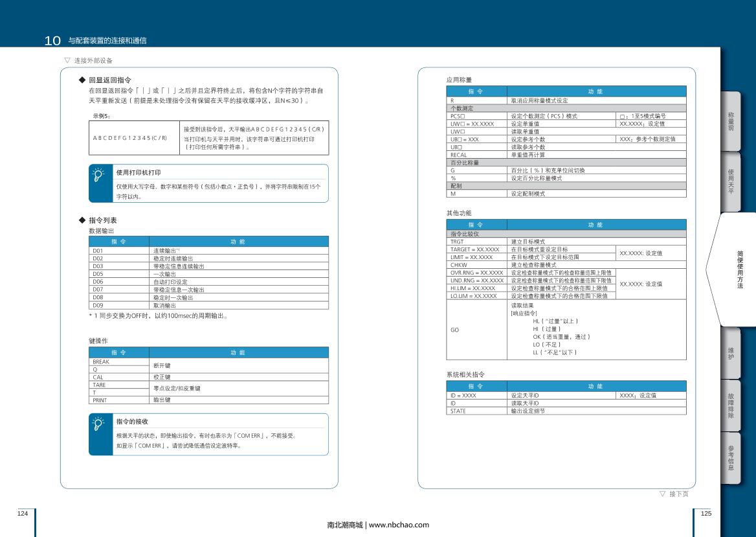Click the STATE command in 系统相关指令 table
Screen dimensions: 756x537
458,411
